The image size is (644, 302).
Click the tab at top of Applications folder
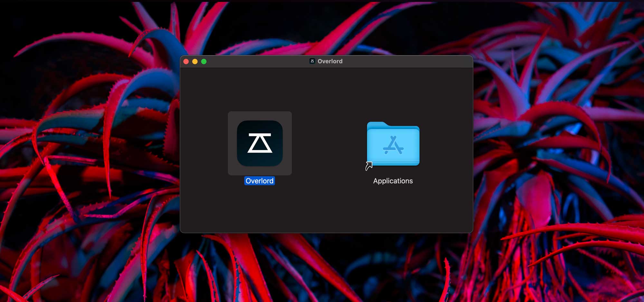(377, 125)
